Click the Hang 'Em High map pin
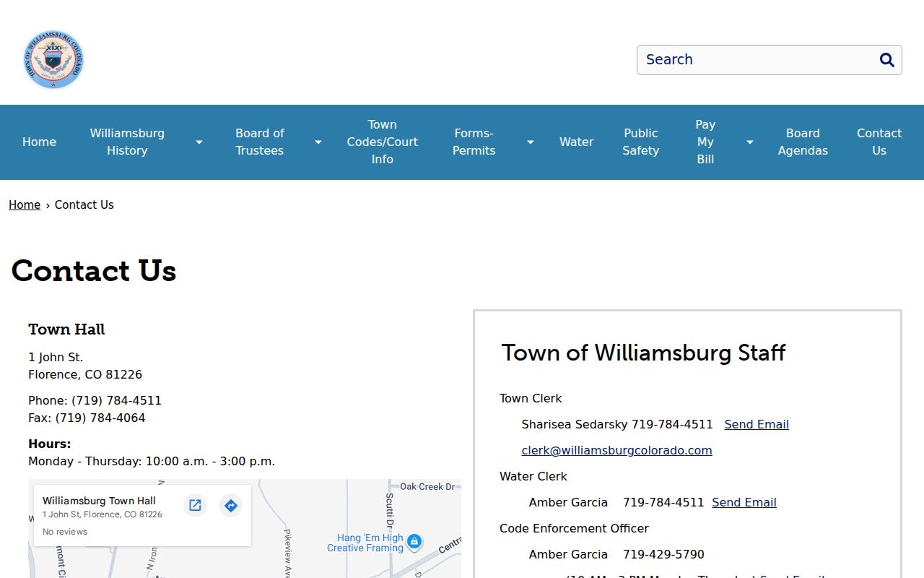924x578 pixels. [x=414, y=541]
